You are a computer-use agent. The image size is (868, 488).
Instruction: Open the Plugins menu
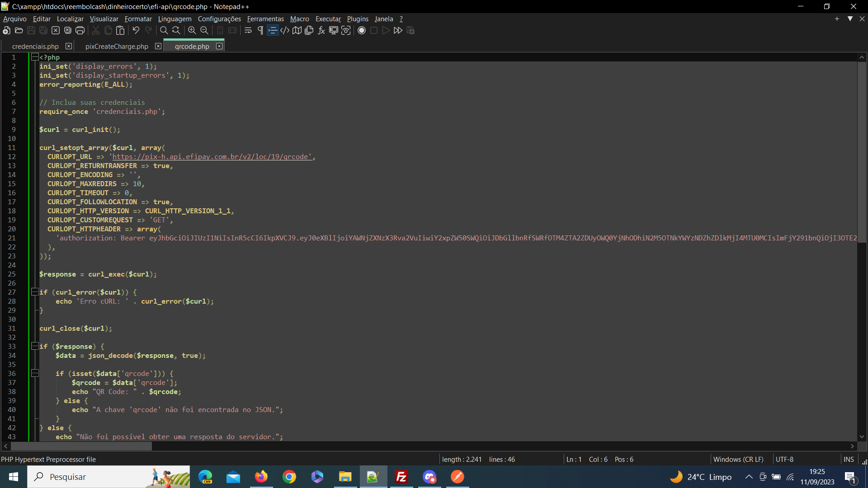[358, 19]
